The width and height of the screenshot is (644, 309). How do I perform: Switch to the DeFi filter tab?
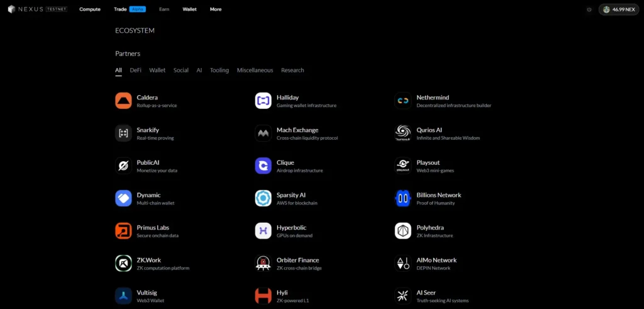tap(135, 70)
